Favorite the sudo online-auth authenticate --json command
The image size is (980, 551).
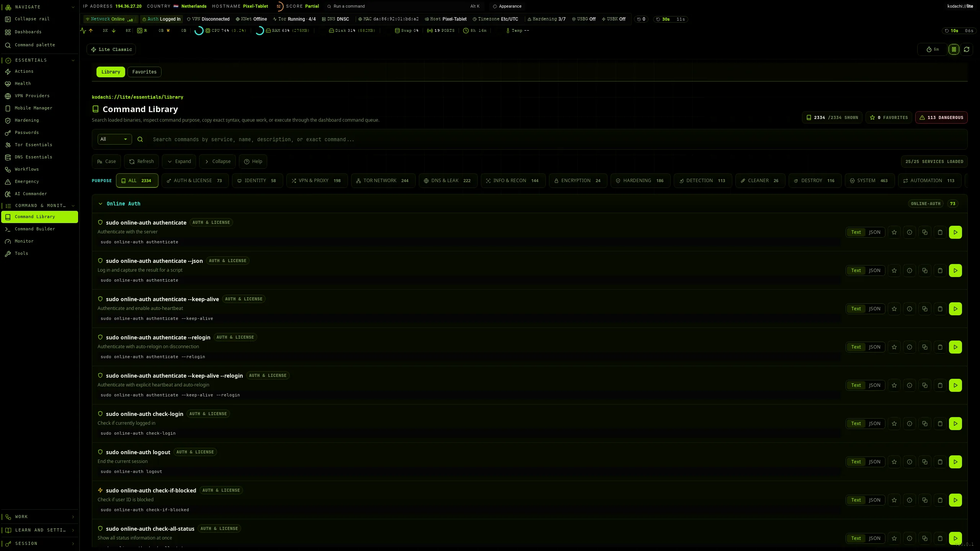894,271
